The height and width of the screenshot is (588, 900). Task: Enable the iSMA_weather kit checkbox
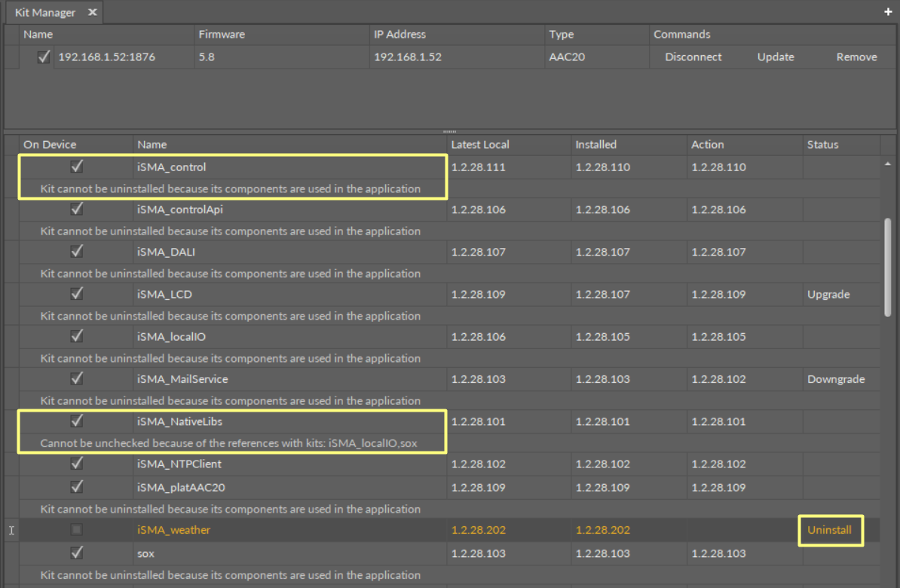point(76,530)
